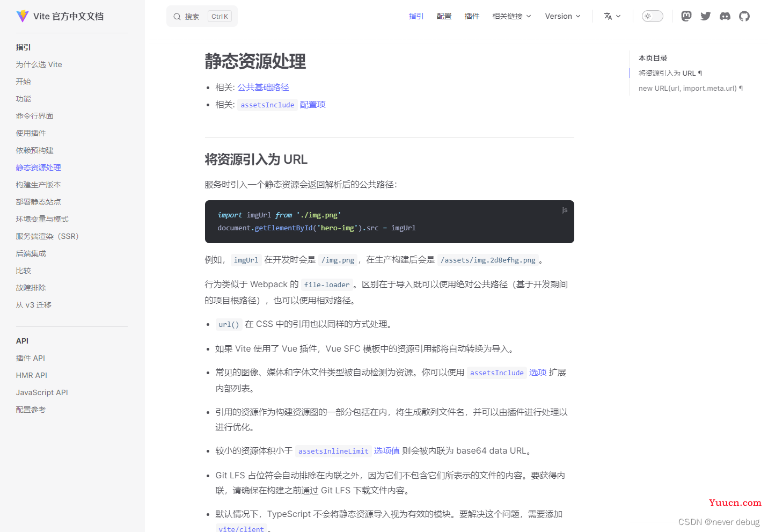Open sidebar item 使用插件
Image resolution: width=768 pixels, height=532 pixels.
(31, 133)
